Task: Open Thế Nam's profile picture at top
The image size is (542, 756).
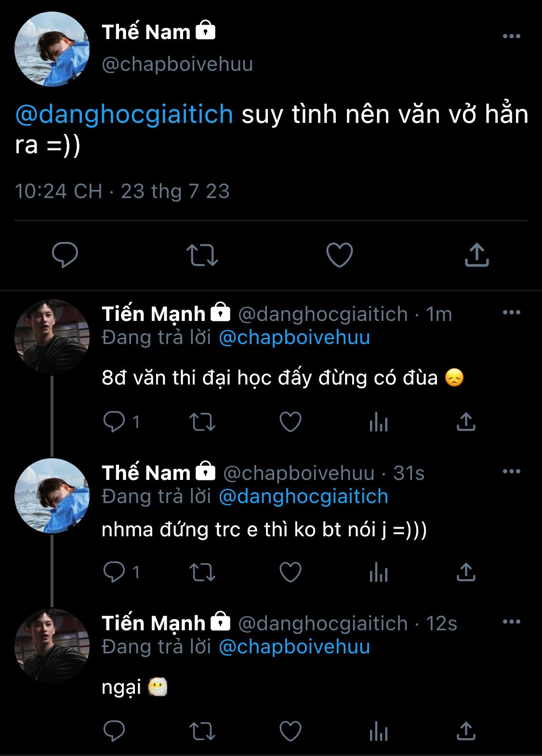Action: 52,49
